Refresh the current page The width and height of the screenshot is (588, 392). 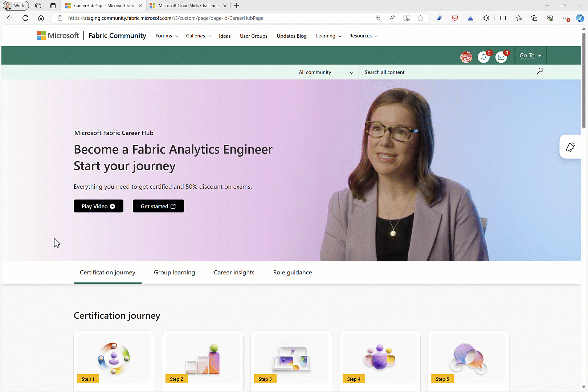click(x=25, y=18)
